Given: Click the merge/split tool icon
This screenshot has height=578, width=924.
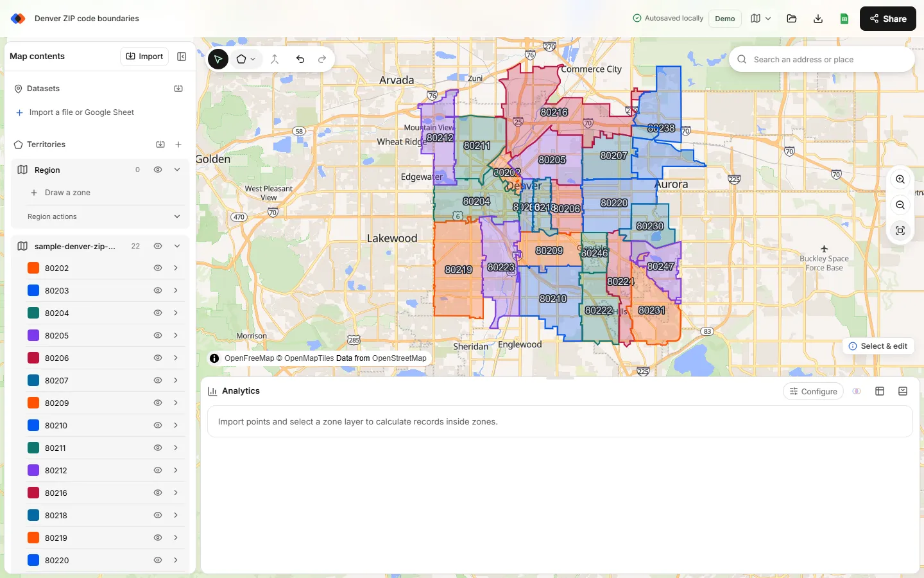Looking at the screenshot, I should 275,59.
